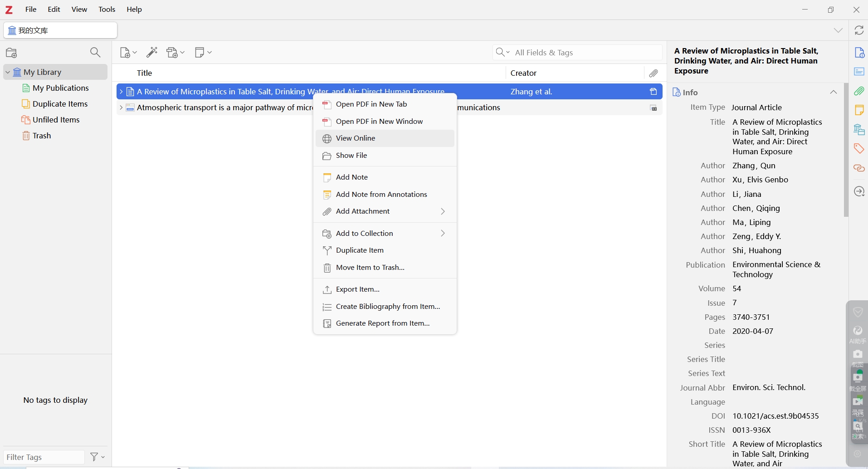Choose Add Note from context menu
This screenshot has width=868, height=469.
coord(385,177)
